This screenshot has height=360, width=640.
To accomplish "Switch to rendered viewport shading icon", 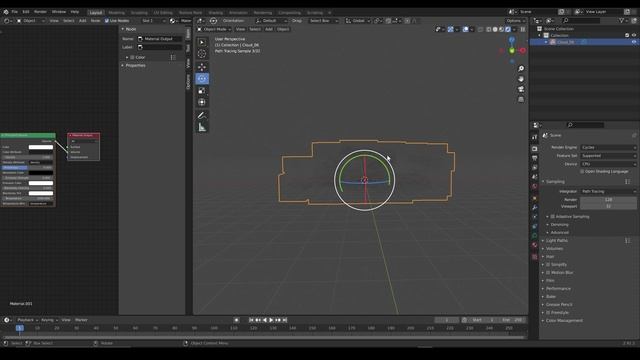I will [508, 29].
